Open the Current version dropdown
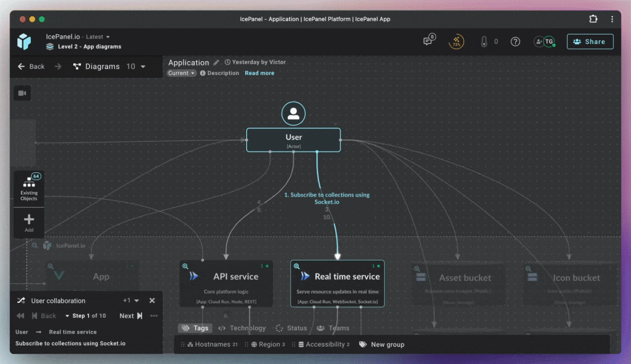 coord(182,73)
